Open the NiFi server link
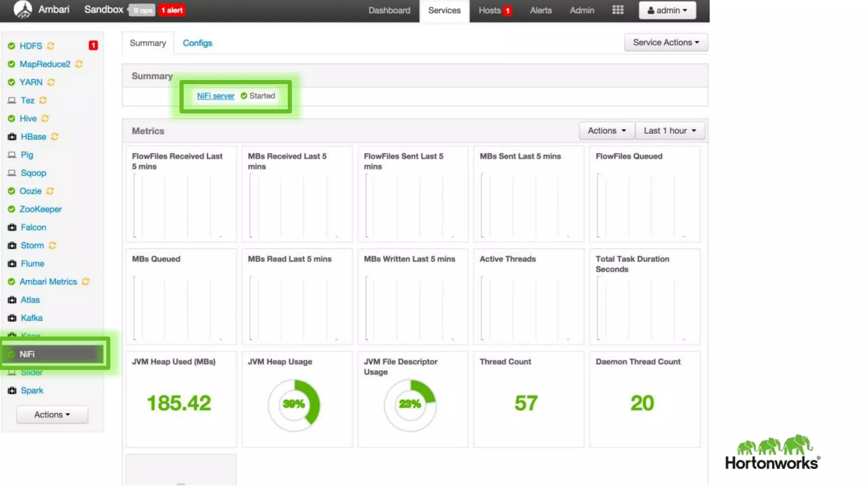 pos(215,96)
